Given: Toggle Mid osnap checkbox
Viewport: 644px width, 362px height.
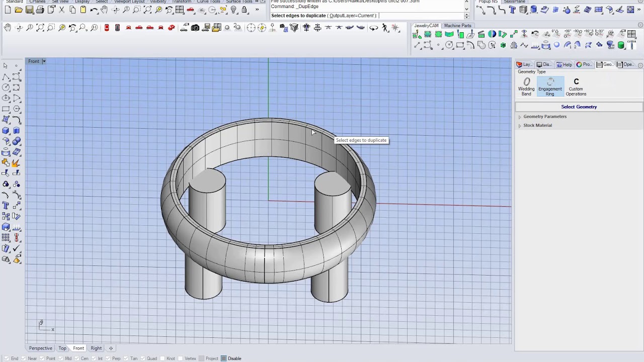Looking at the screenshot, I should point(61,358).
